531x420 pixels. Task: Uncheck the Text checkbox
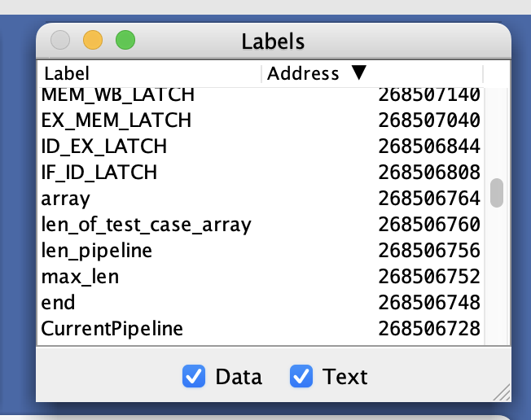301,376
